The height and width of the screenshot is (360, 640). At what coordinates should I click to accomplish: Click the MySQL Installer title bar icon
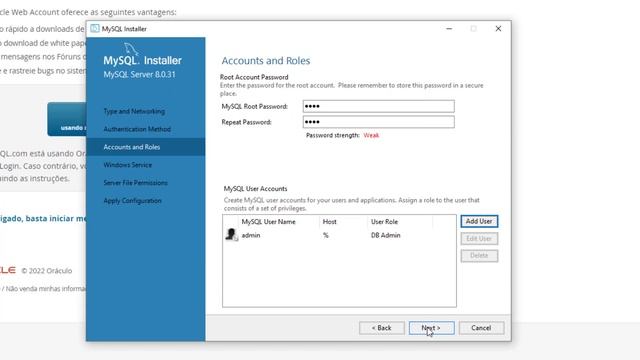(x=95, y=29)
